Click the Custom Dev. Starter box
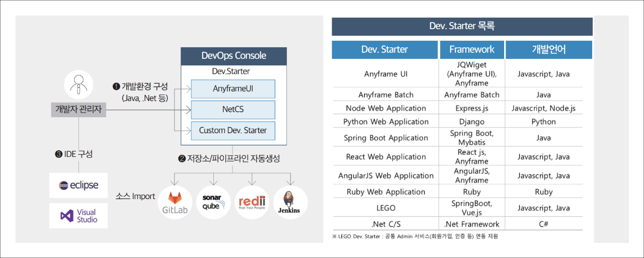644x258 pixels. (x=233, y=130)
